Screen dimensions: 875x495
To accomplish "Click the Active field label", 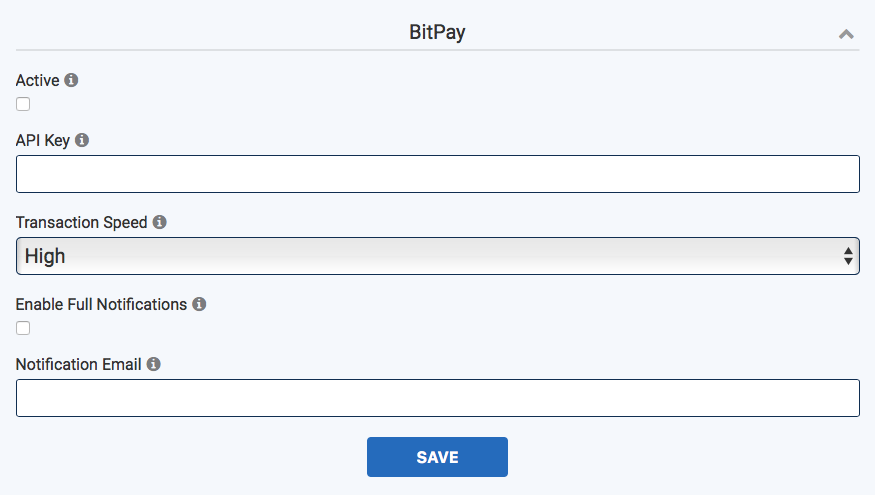I will click(37, 80).
